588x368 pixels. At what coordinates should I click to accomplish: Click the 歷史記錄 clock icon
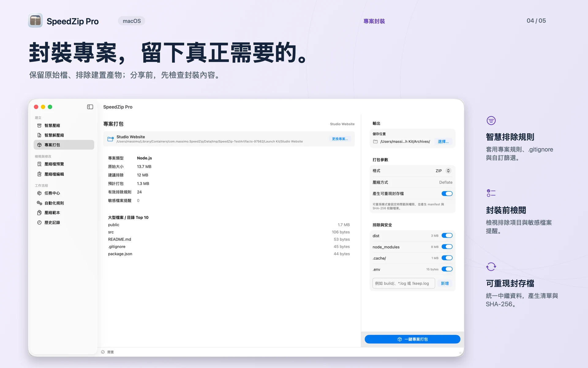39,222
